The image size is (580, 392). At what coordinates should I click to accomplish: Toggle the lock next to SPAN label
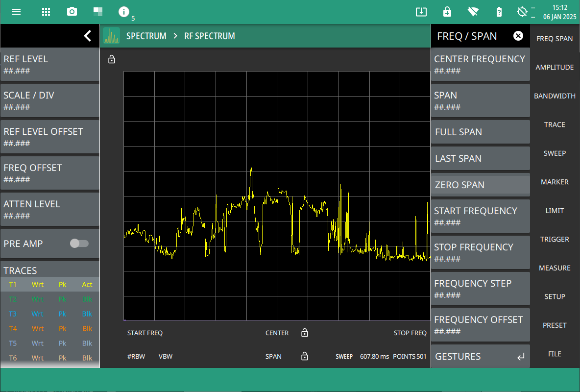click(305, 357)
